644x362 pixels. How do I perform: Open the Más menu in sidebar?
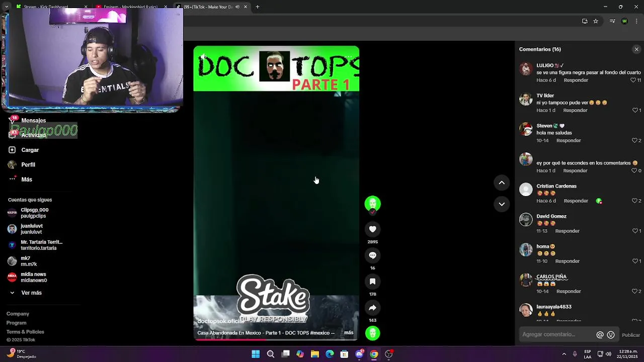click(20, 179)
